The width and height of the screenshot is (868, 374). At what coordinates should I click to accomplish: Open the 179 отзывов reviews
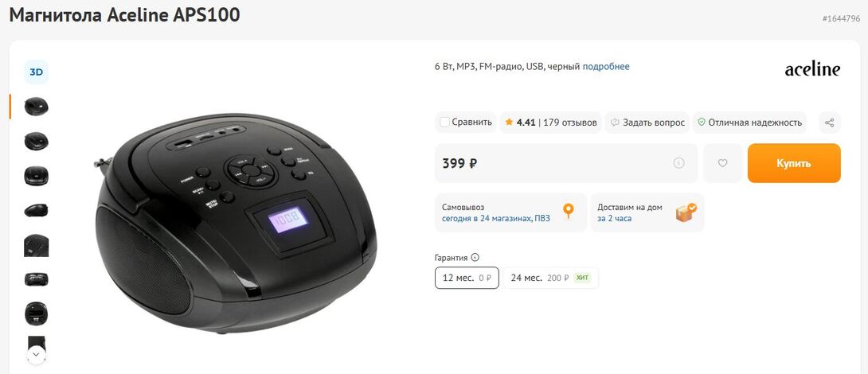click(x=570, y=123)
